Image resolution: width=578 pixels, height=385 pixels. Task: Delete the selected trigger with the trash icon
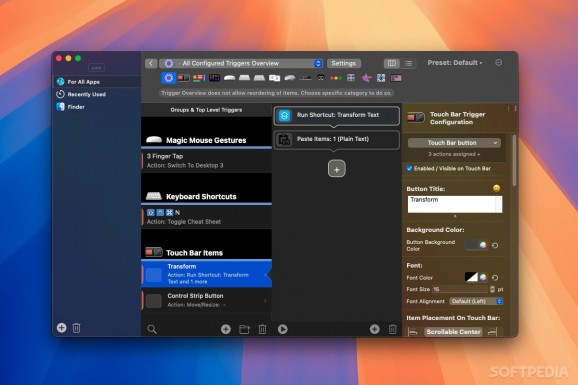(262, 329)
